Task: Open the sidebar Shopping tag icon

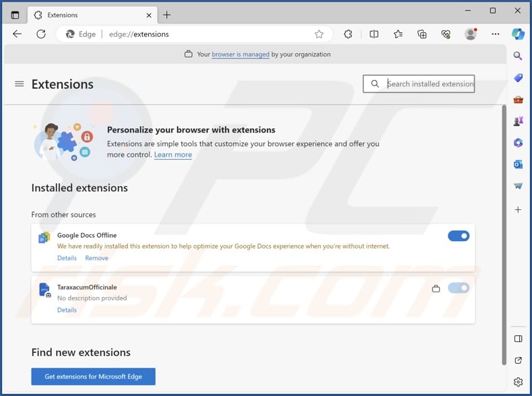Action: tap(518, 77)
